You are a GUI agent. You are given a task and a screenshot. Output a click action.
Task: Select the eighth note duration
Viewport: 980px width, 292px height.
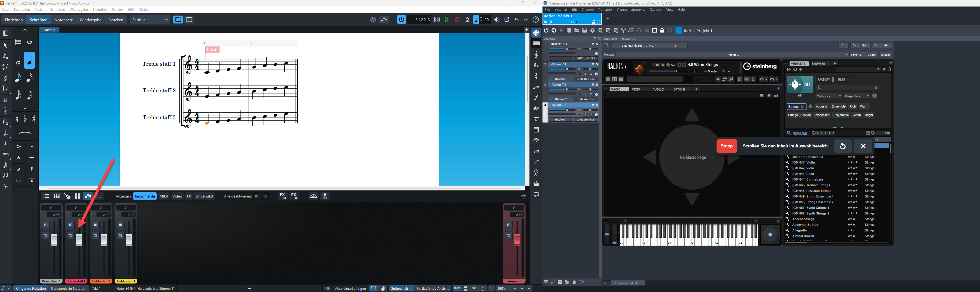coord(18,78)
